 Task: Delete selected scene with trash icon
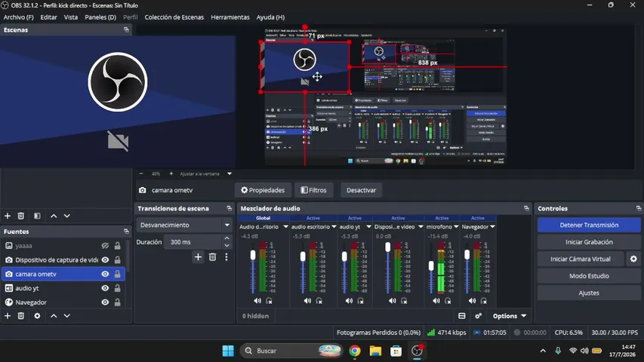point(21,216)
